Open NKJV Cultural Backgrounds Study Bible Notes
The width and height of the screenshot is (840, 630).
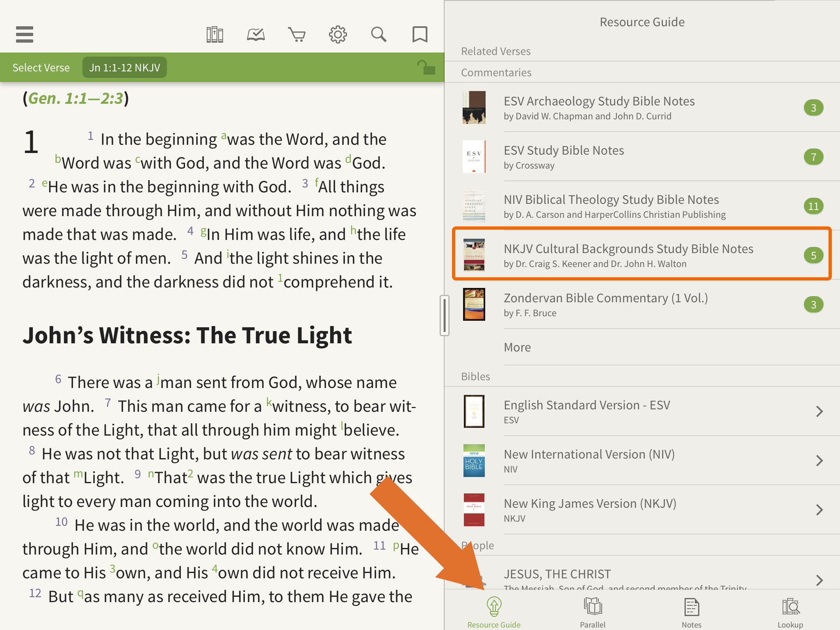[642, 255]
